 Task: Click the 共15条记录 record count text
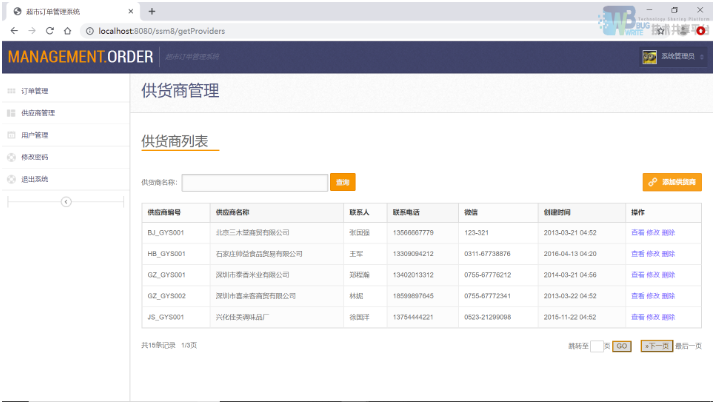(158, 346)
